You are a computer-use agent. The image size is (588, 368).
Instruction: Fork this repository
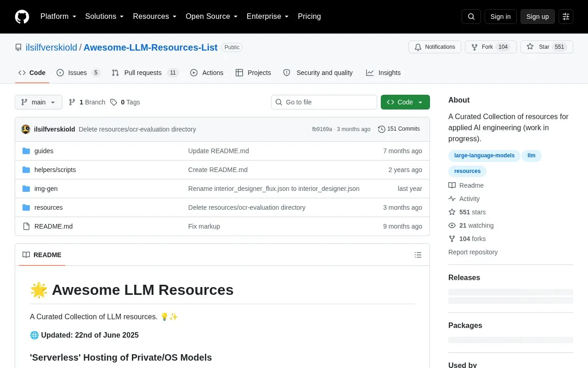[491, 47]
